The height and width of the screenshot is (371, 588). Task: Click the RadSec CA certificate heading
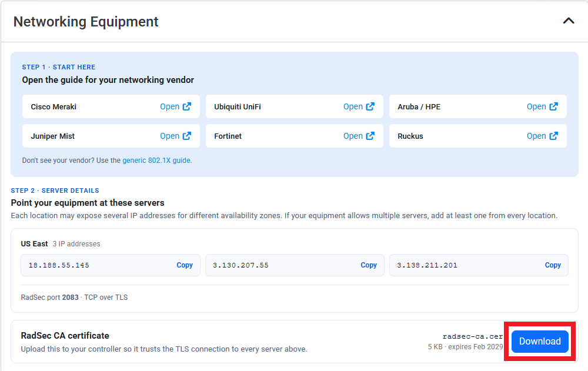tap(65, 335)
